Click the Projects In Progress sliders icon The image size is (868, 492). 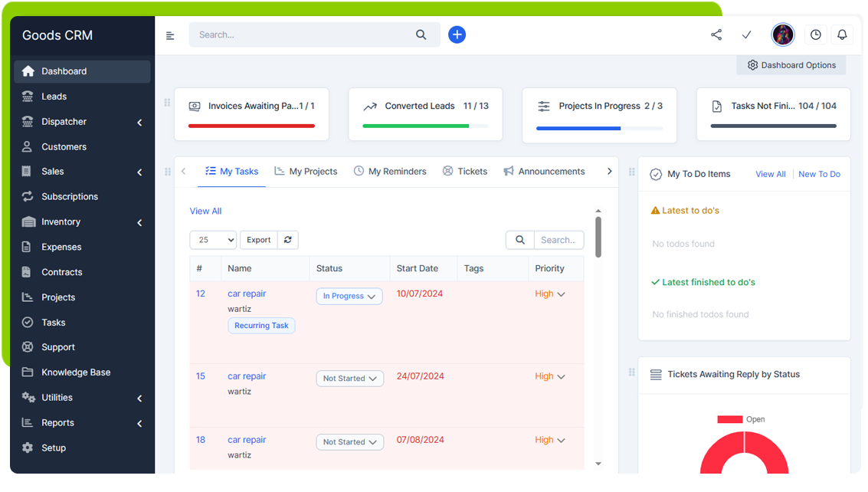point(544,107)
